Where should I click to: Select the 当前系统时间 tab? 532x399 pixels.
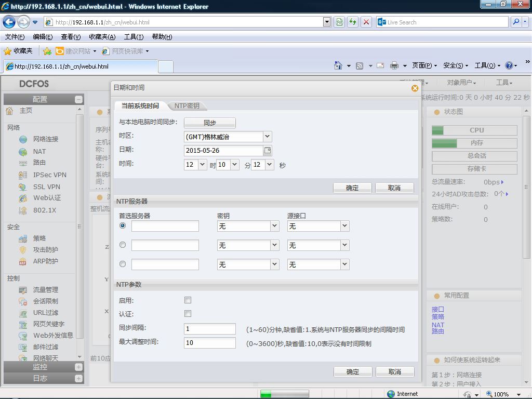[x=140, y=106]
